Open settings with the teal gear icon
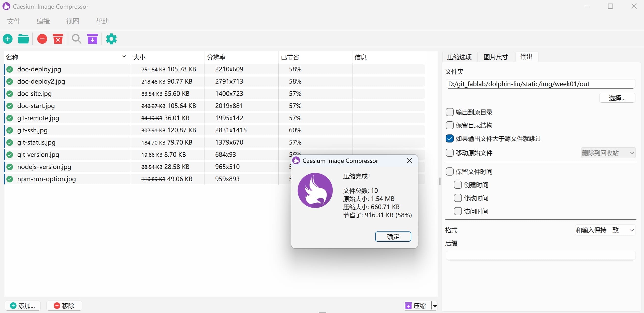Viewport: 644px width, 313px height. 111,39
